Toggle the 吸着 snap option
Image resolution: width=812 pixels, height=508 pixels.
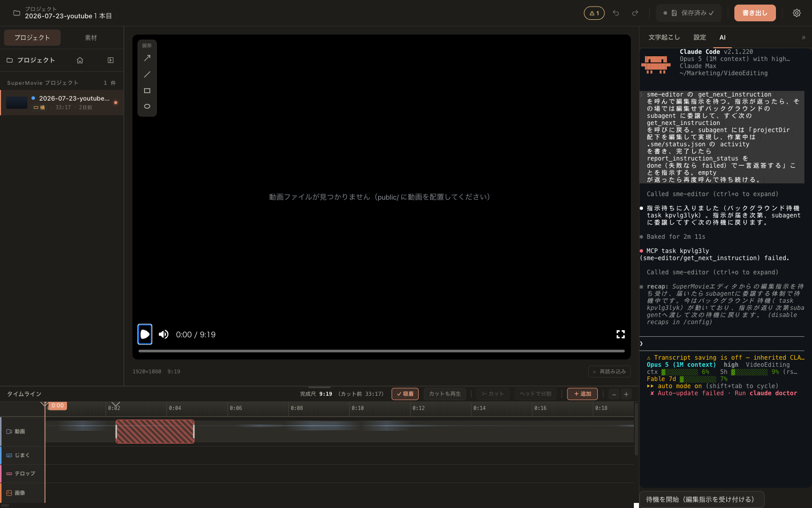tap(405, 394)
